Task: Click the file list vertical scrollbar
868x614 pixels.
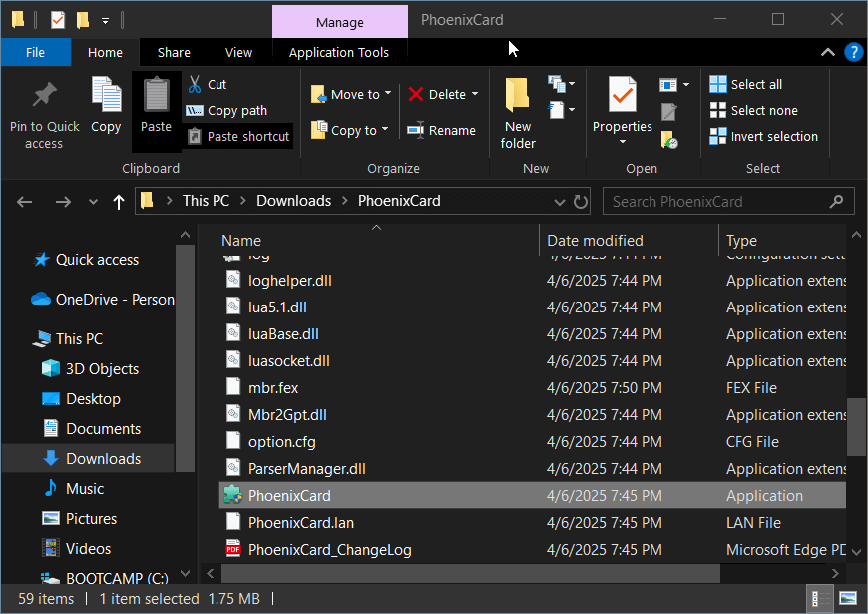Action: (x=856, y=426)
